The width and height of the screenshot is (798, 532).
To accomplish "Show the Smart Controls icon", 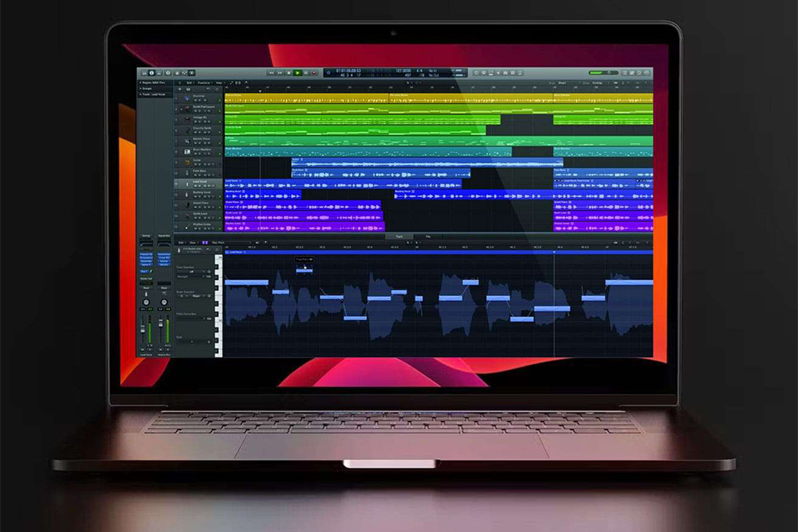I will click(x=176, y=73).
